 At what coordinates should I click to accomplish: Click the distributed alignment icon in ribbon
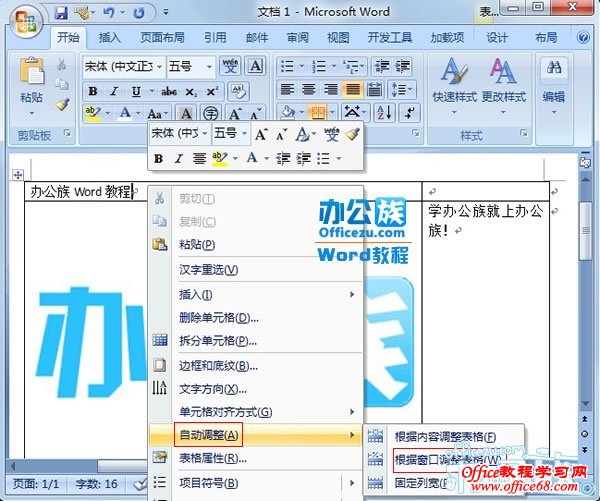coord(374,90)
